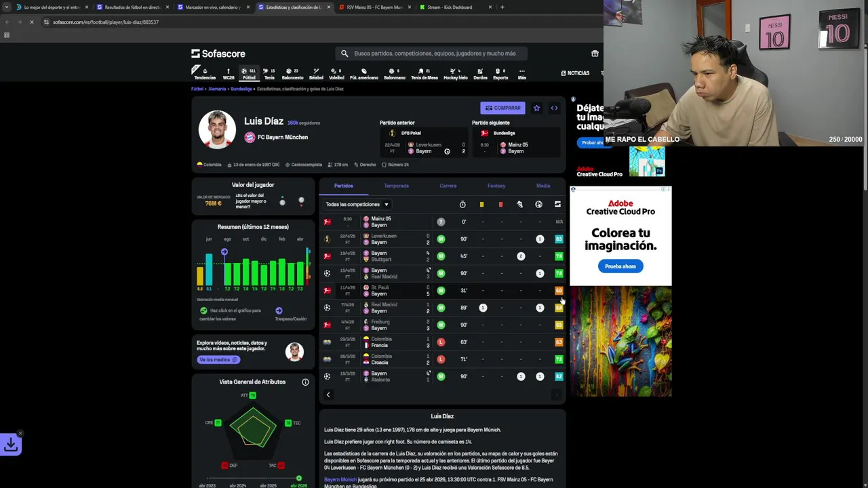Favorite Luis Díaz with the star icon
Viewport: 868px width, 488px height.
tap(536, 108)
